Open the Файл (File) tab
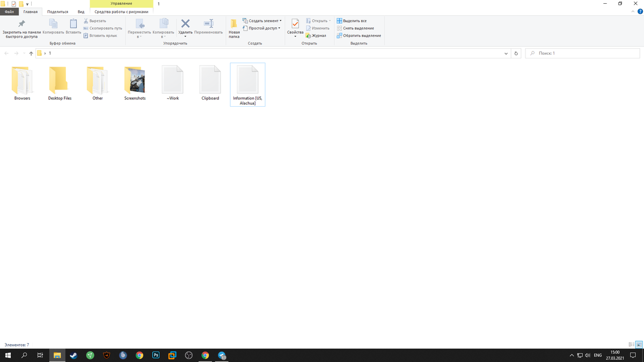This screenshot has height=362, width=644. tap(9, 11)
